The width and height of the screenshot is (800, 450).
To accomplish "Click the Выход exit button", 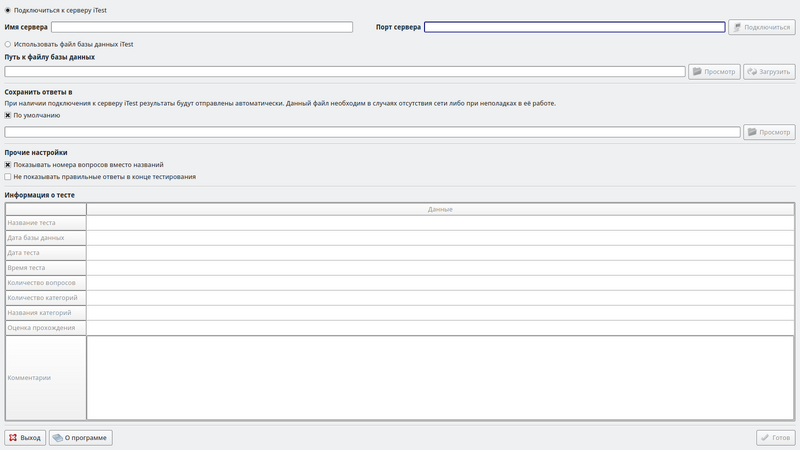I will point(25,438).
